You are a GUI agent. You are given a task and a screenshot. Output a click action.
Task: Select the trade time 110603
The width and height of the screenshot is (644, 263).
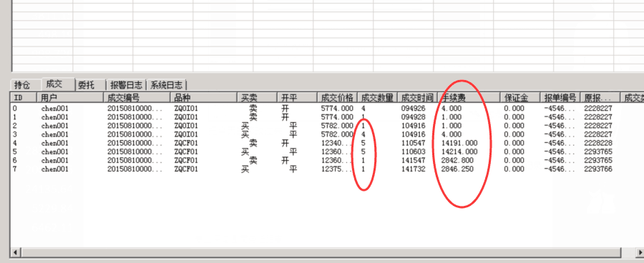pyautogui.click(x=413, y=152)
